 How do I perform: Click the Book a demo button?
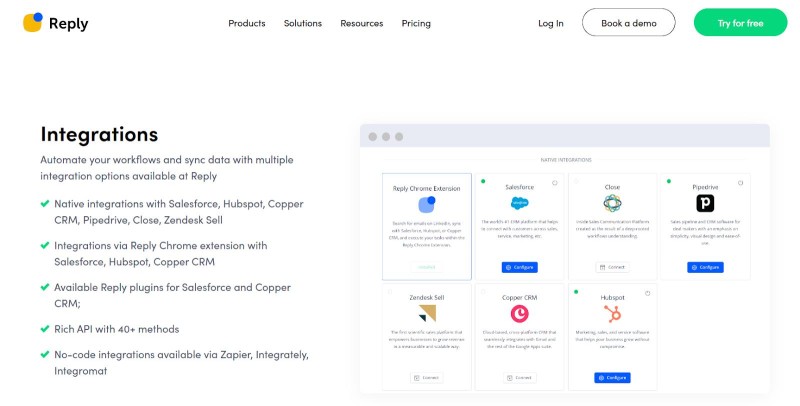629,22
